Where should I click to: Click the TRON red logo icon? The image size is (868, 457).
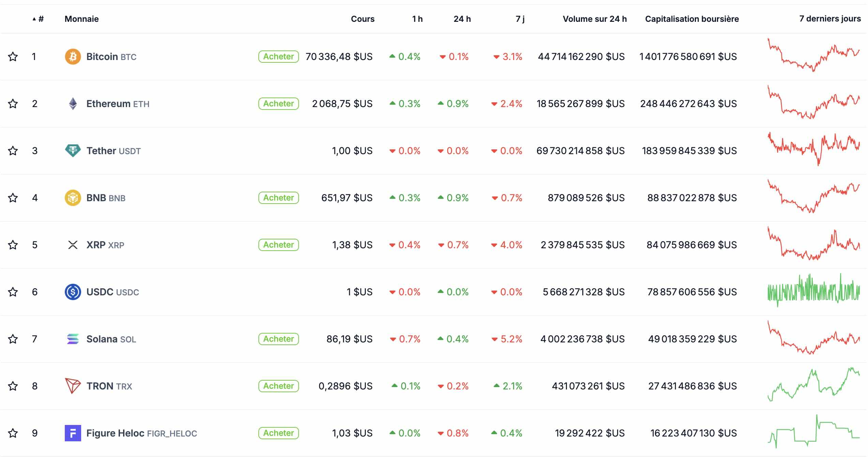point(73,386)
